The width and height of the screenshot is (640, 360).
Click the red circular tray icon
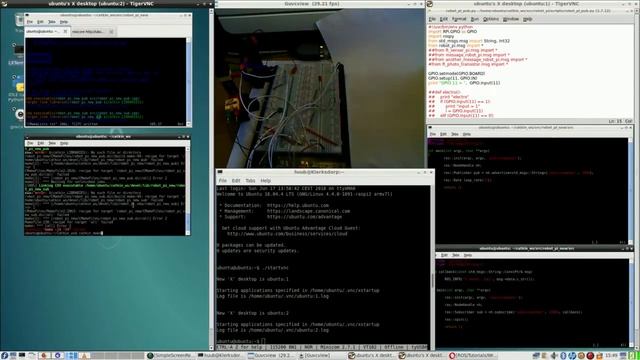(x=590, y=356)
